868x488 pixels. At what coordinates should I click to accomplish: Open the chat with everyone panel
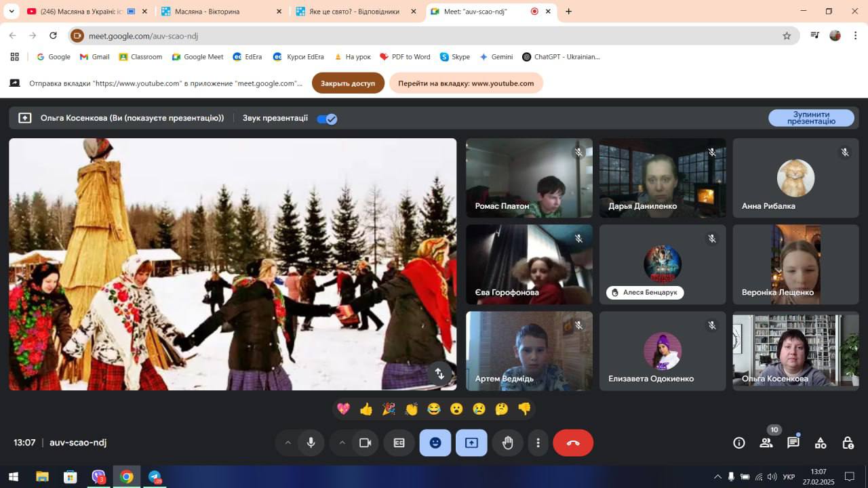tap(793, 443)
